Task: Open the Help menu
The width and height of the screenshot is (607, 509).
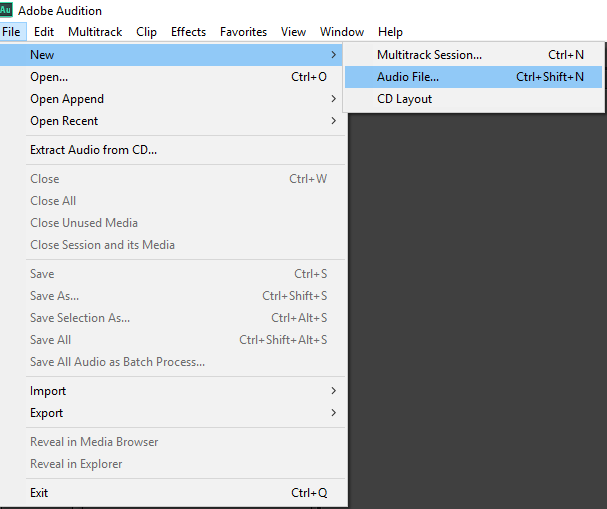Action: (390, 32)
